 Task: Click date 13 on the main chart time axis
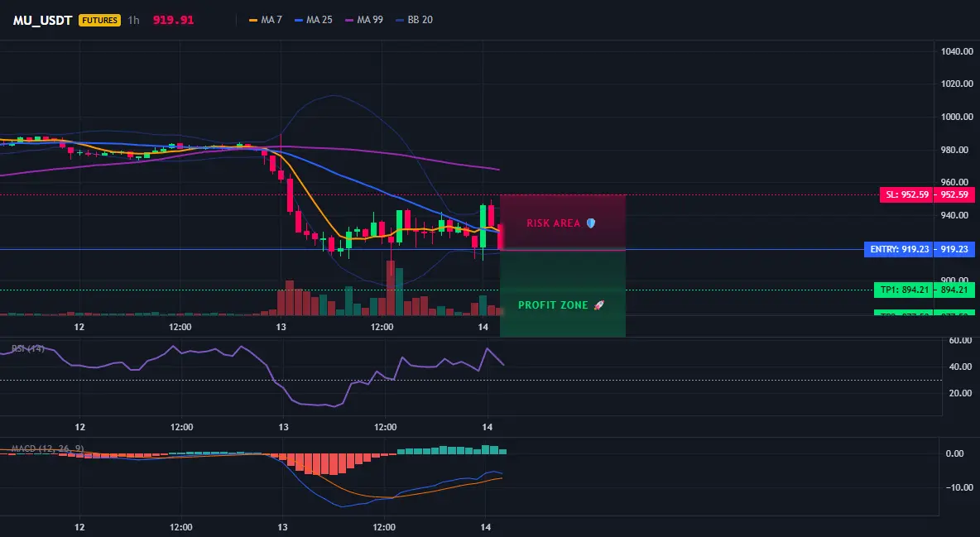281,327
